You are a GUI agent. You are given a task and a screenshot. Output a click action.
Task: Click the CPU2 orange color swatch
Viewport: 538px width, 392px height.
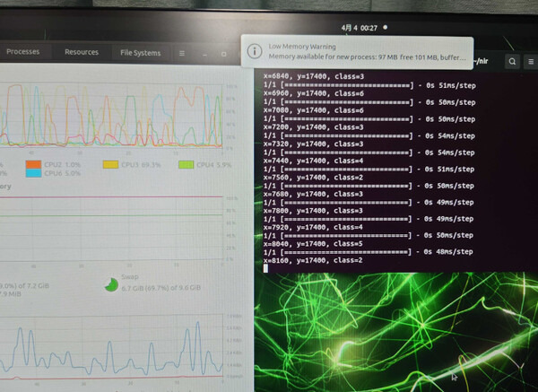point(33,165)
